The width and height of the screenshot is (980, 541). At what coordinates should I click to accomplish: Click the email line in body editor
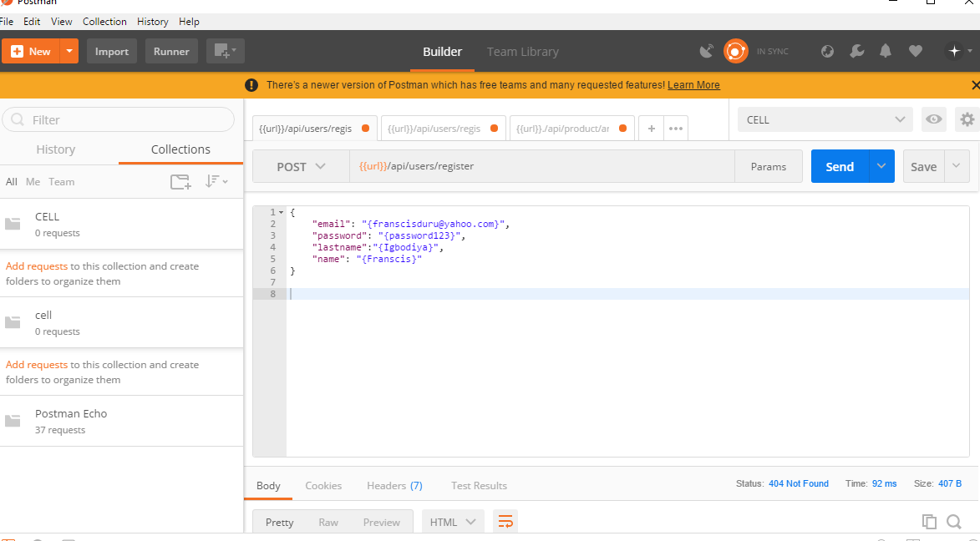[410, 224]
